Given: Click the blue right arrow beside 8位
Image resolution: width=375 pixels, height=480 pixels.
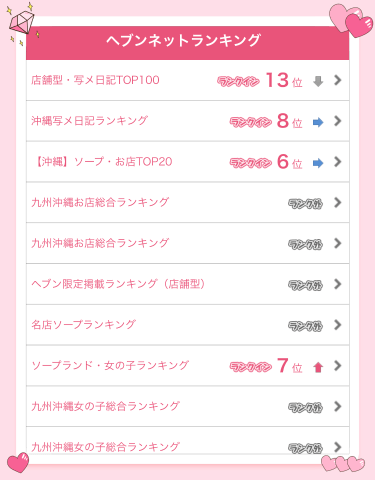Looking at the screenshot, I should (318, 122).
